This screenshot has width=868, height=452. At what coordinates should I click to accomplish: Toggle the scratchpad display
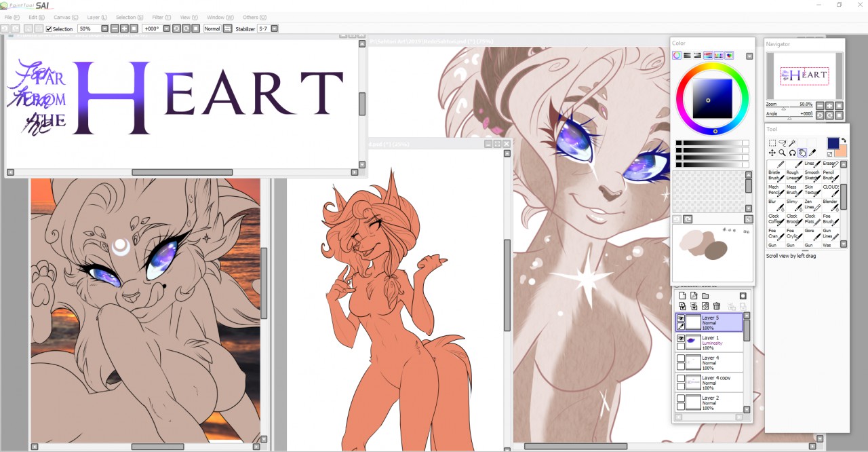point(729,56)
